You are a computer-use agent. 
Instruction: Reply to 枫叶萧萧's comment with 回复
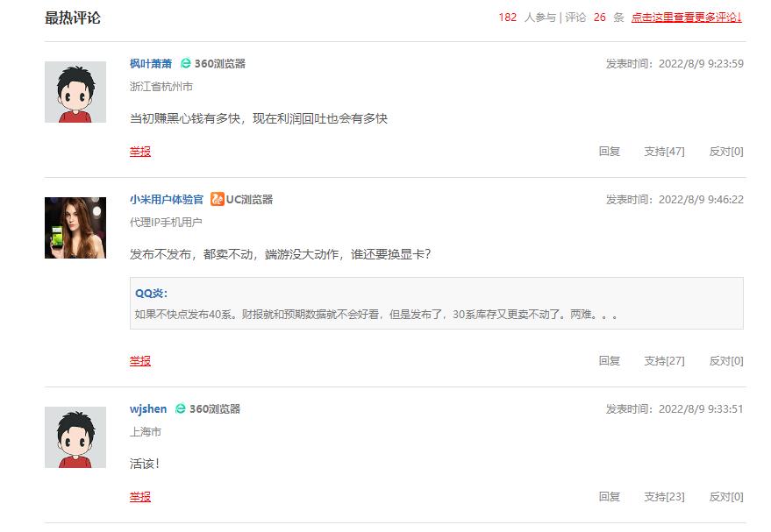(x=610, y=151)
